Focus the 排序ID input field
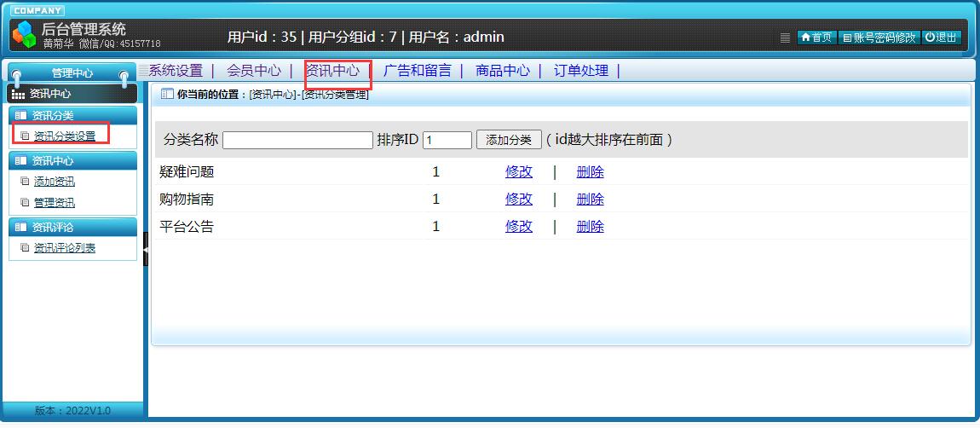The width and height of the screenshot is (980, 428). [447, 140]
